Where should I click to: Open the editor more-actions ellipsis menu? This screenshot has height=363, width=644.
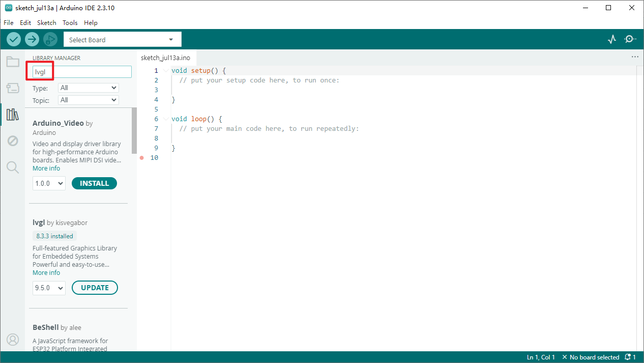coord(635,57)
